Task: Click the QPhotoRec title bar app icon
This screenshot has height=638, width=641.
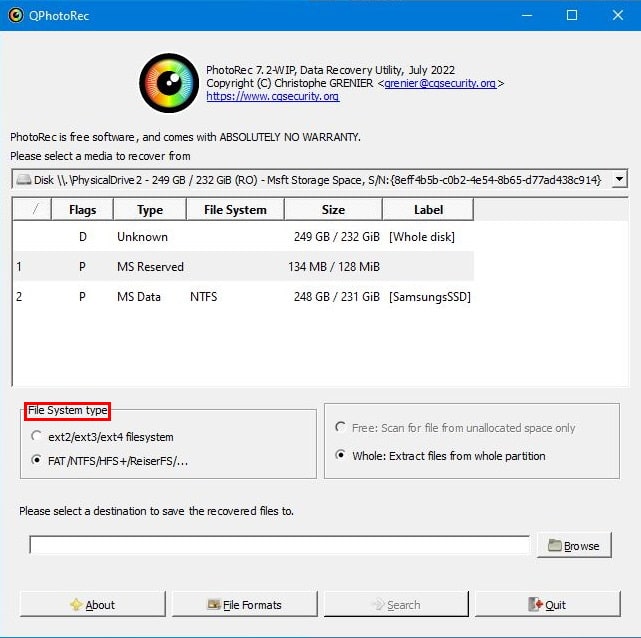Action: (16, 16)
